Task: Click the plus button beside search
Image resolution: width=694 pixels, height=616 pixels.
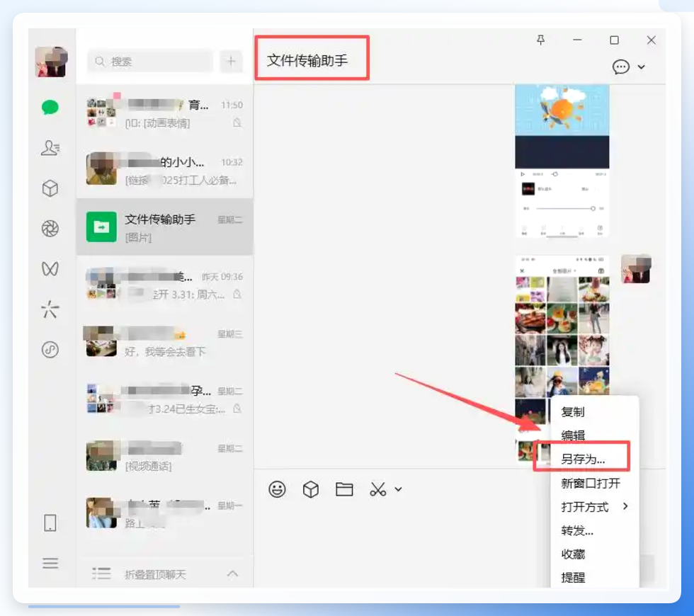Action: tap(231, 61)
